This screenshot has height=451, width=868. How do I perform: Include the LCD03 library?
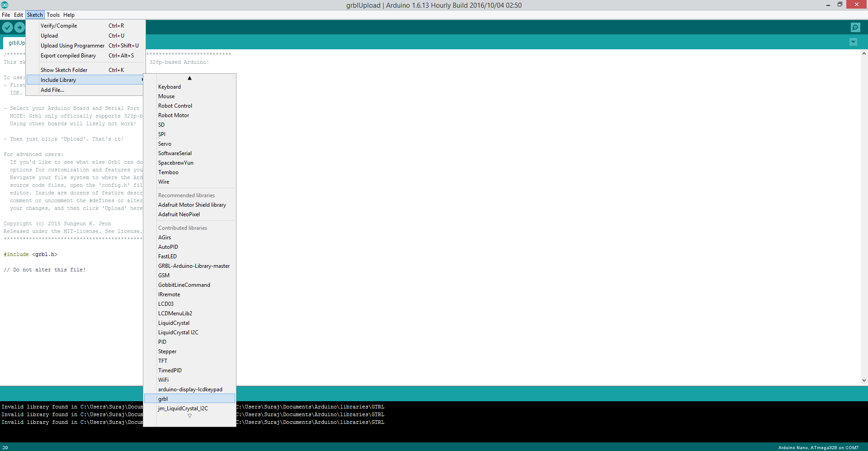189,304
